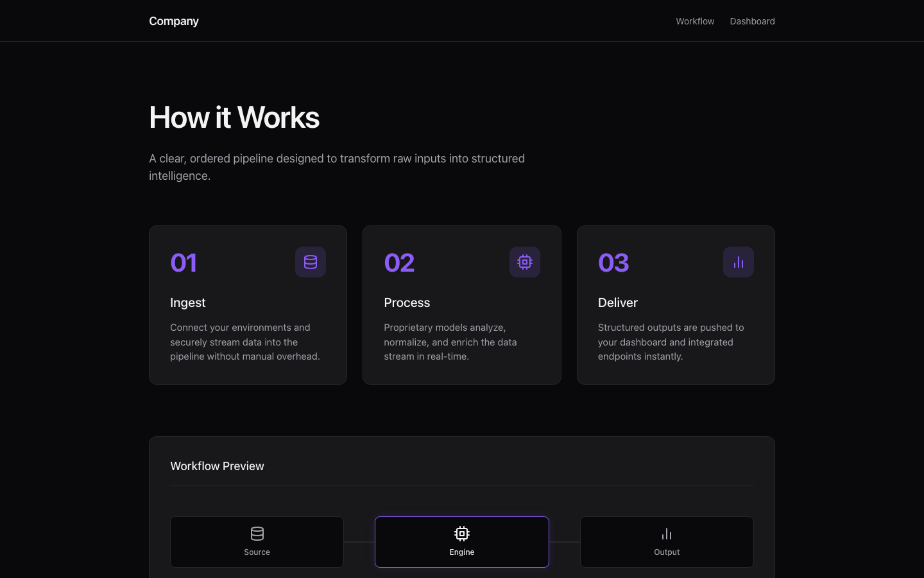924x578 pixels.
Task: Click the Process card title
Action: (x=407, y=302)
